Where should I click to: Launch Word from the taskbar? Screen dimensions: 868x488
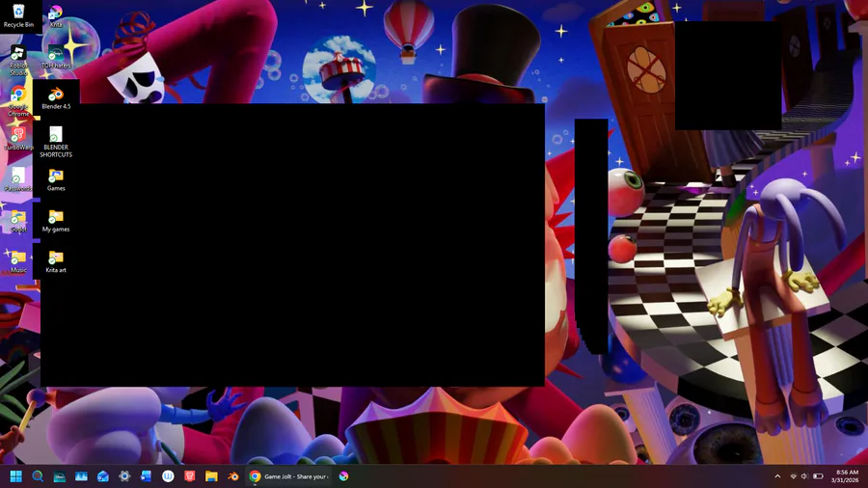coord(147,476)
